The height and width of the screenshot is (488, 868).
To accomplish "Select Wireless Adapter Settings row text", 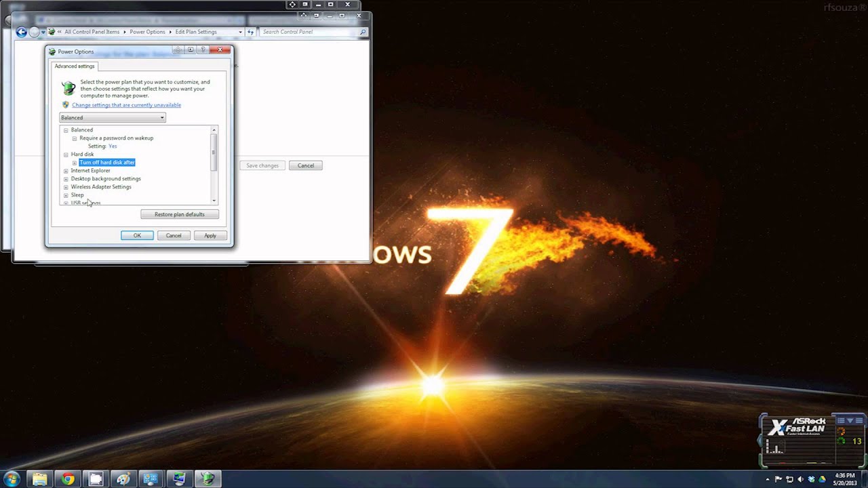I will [x=101, y=187].
